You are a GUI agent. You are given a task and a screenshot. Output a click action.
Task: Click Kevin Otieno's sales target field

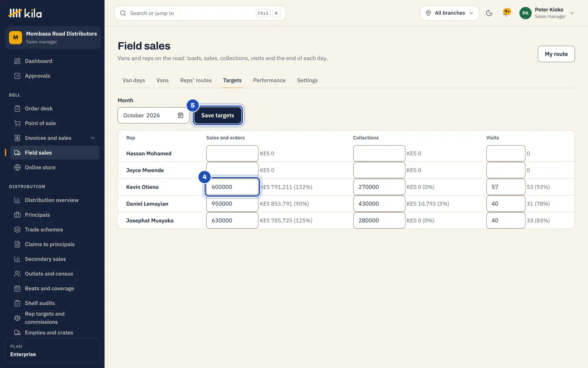[232, 187]
